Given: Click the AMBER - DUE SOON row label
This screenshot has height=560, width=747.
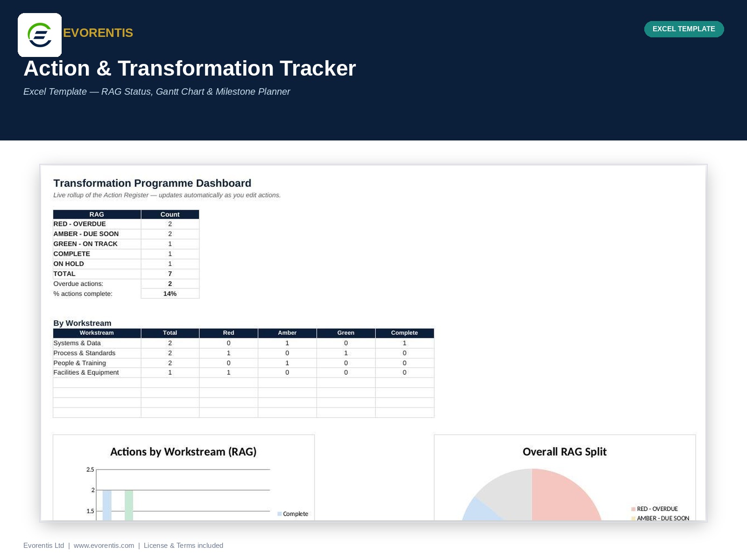Looking at the screenshot, I should [86, 234].
